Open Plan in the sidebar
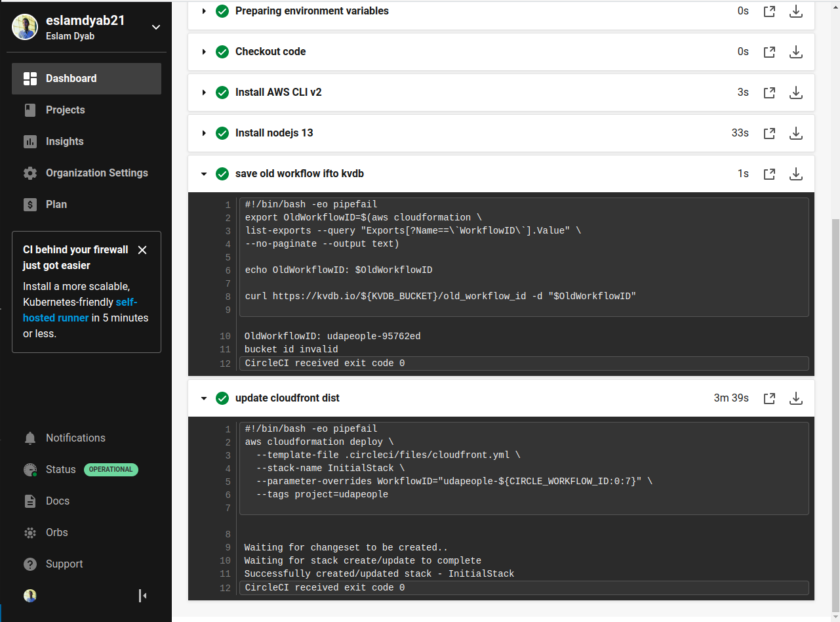840x622 pixels. [x=87, y=205]
